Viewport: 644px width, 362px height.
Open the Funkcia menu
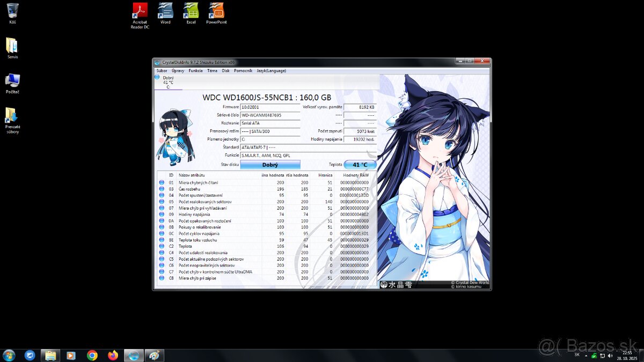point(195,71)
